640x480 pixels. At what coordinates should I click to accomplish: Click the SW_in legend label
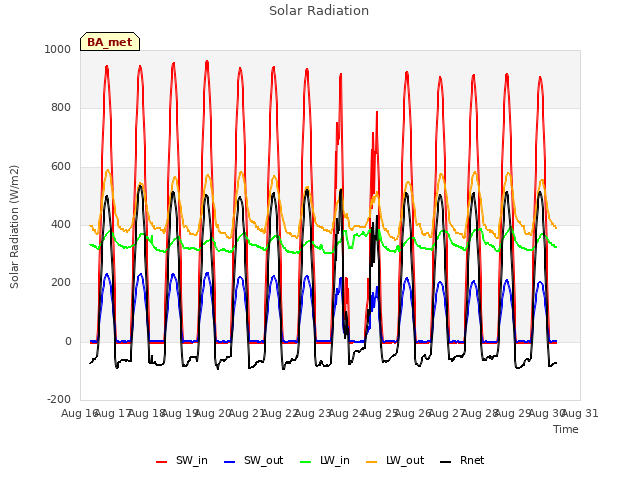(x=191, y=460)
